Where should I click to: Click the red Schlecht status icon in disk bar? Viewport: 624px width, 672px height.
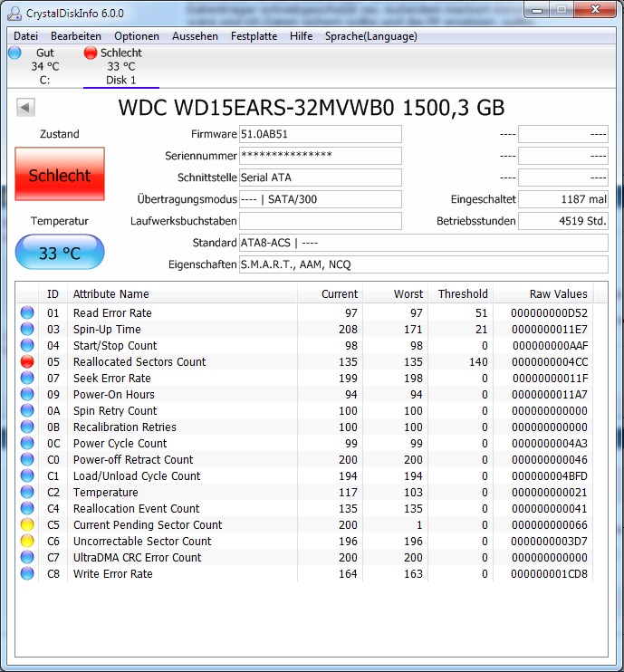[91, 53]
